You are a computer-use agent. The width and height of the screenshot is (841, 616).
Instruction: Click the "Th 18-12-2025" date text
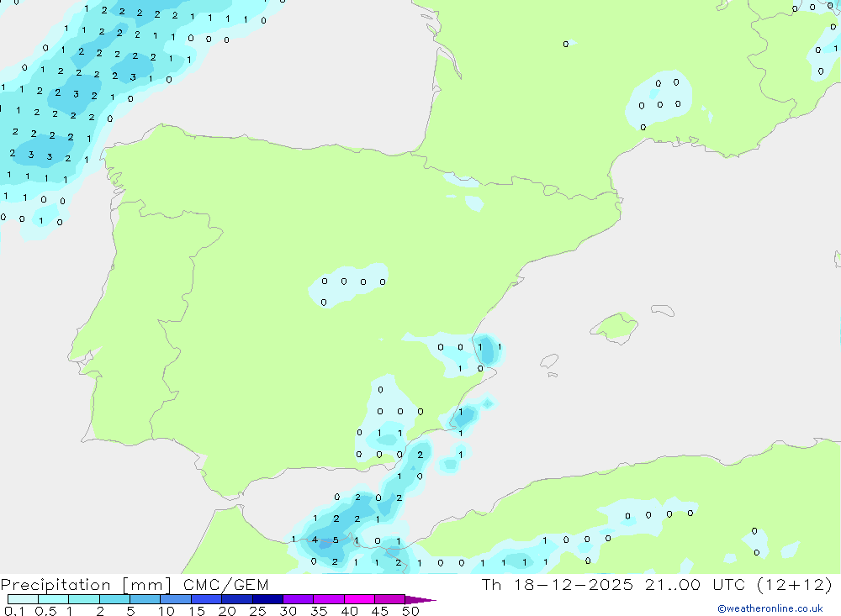point(558,584)
